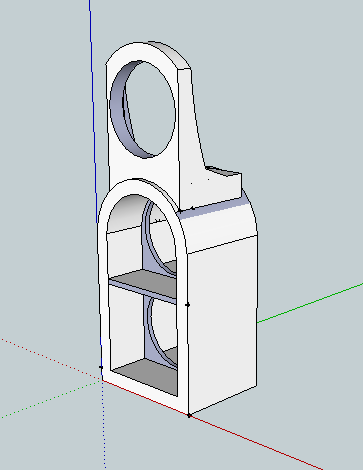This screenshot has width=363, height=470.
Task: Select the shaded bevel strip on the shoulder
Action: (x=213, y=208)
